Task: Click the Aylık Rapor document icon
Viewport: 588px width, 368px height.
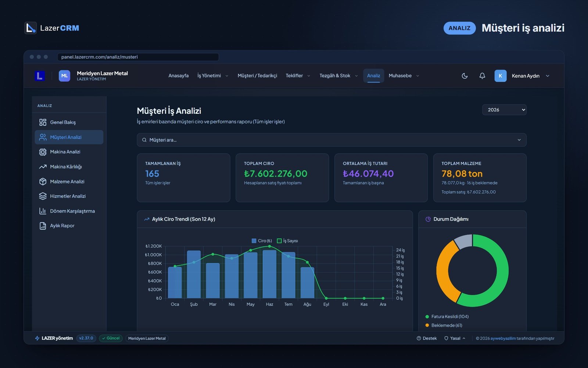Action: (43, 226)
